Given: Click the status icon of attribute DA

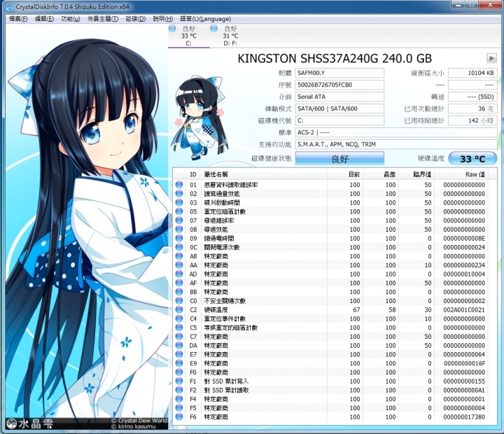Looking at the screenshot, I should pyautogui.click(x=179, y=346).
